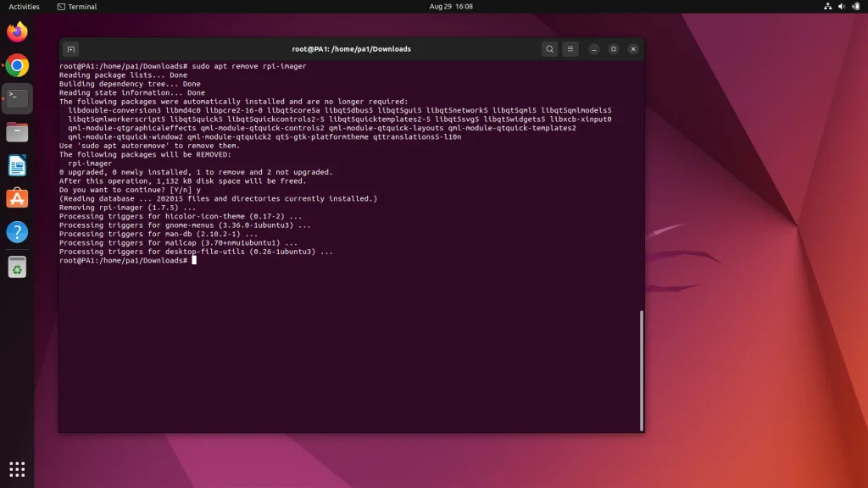The width and height of the screenshot is (868, 488).
Task: Open the Help icon in the dock
Action: pos(17,232)
